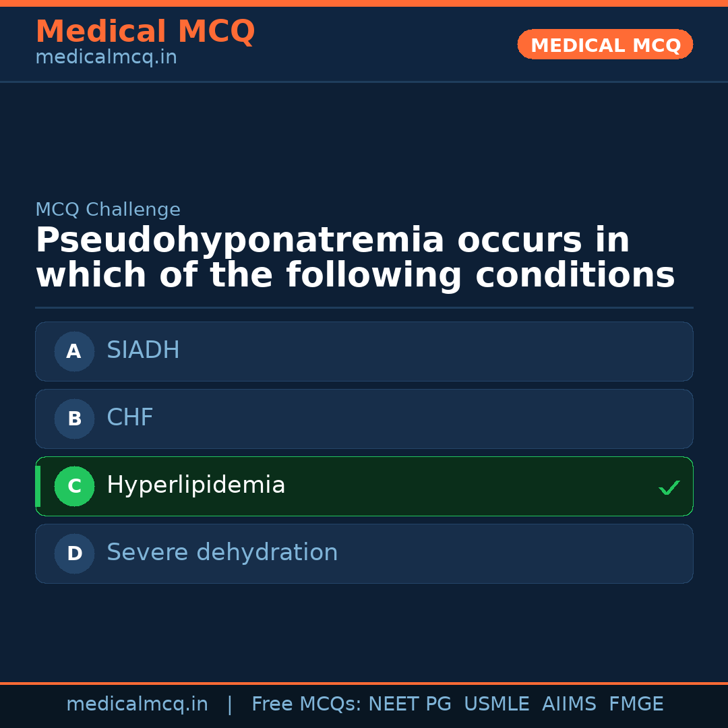728x728 pixels.
Task: Open the Medical MCQ header title
Action: click(145, 32)
